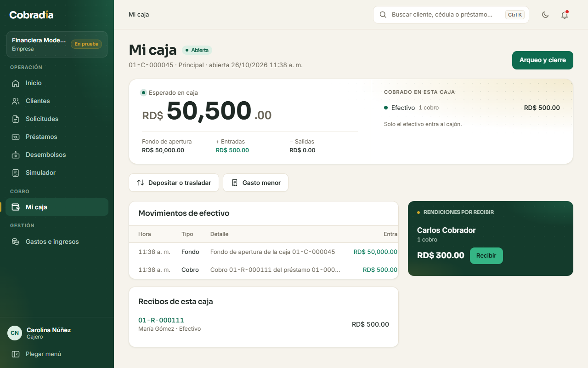Click the Solicitudes document icon
The image size is (588, 368).
(x=16, y=119)
